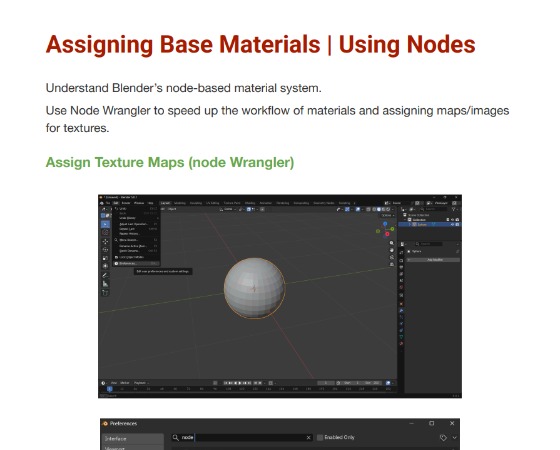Add a workspace with the plus tab

tap(354, 203)
